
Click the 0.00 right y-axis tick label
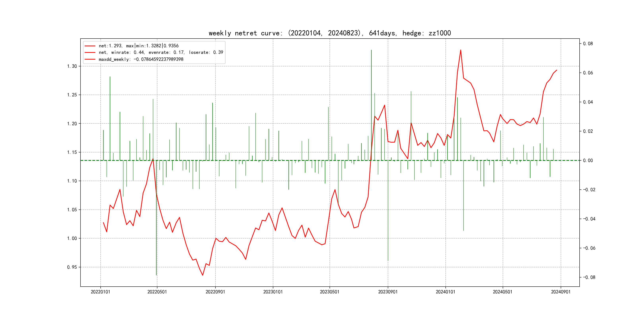coord(588,160)
